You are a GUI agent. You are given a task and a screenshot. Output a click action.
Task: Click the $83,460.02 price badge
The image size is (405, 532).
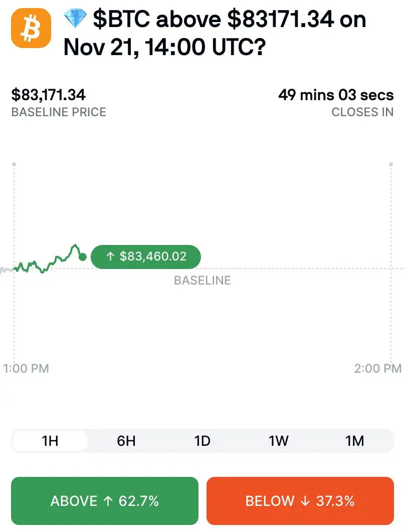(x=146, y=256)
